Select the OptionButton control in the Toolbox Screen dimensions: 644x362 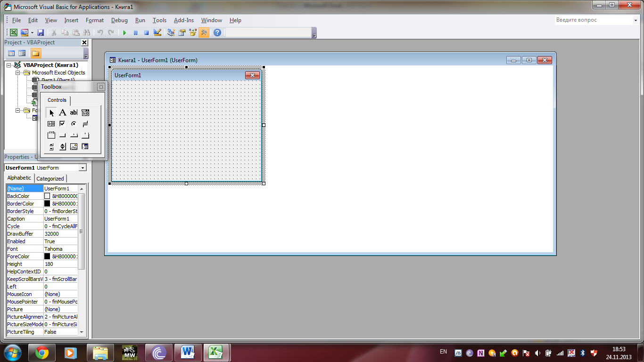point(74,124)
